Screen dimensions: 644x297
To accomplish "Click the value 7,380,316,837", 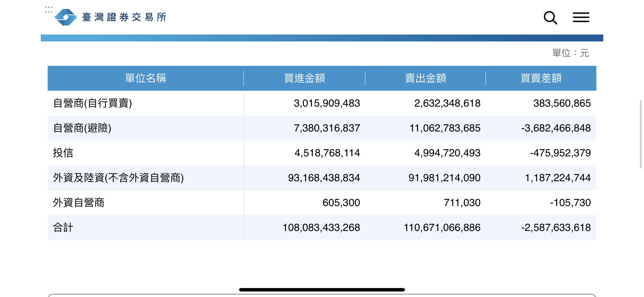I will tap(327, 128).
